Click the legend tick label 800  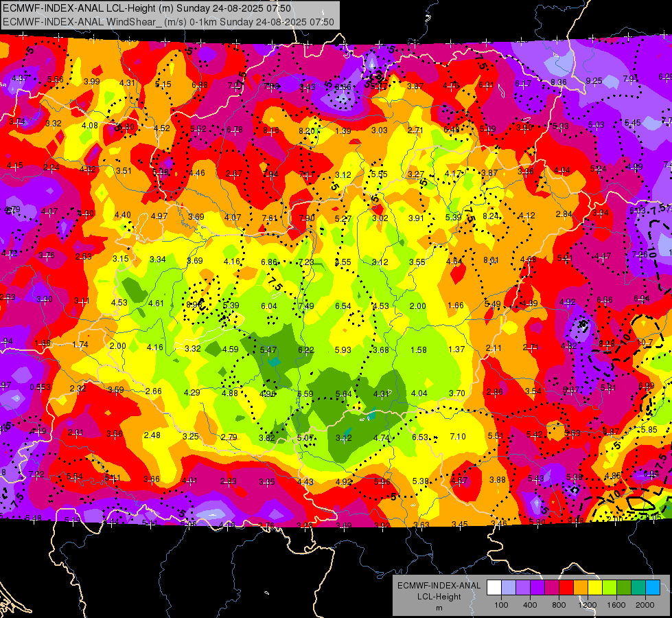559,605
